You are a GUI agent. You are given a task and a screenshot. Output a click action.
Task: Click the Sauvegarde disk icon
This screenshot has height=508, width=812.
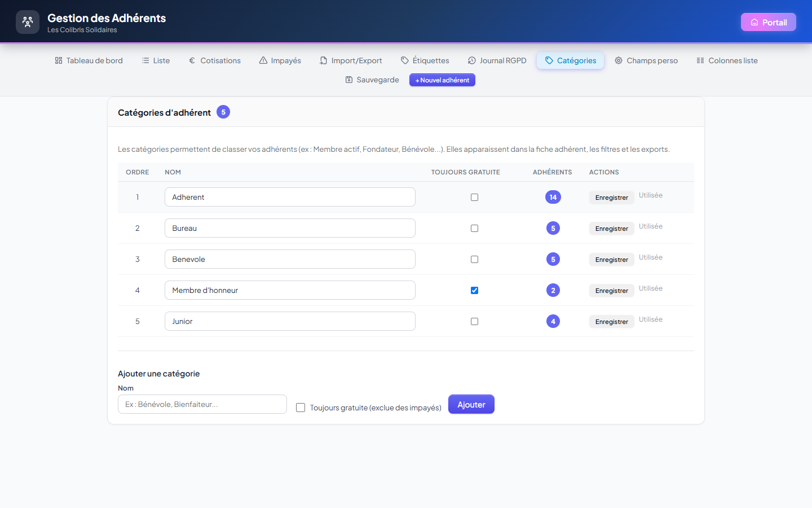point(349,80)
